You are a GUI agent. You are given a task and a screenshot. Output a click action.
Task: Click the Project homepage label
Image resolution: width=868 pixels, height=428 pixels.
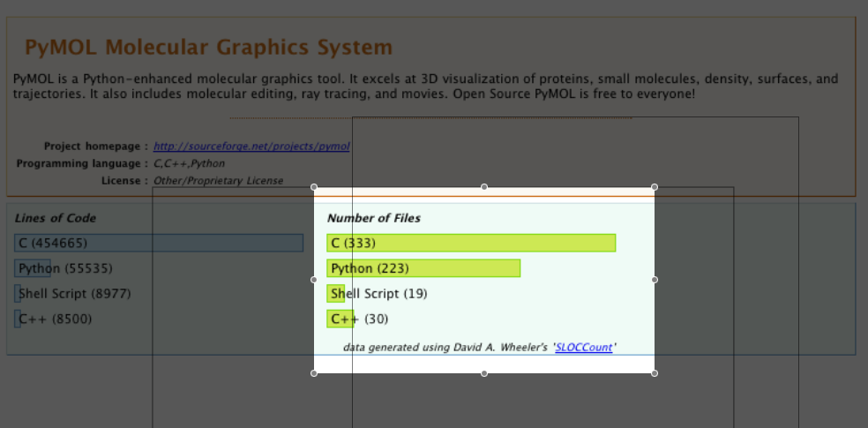tap(96, 146)
